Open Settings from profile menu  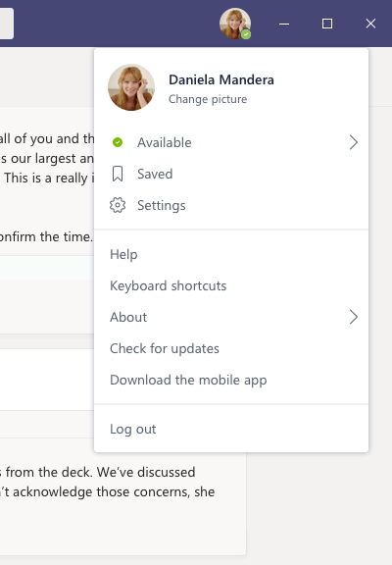(x=231, y=205)
